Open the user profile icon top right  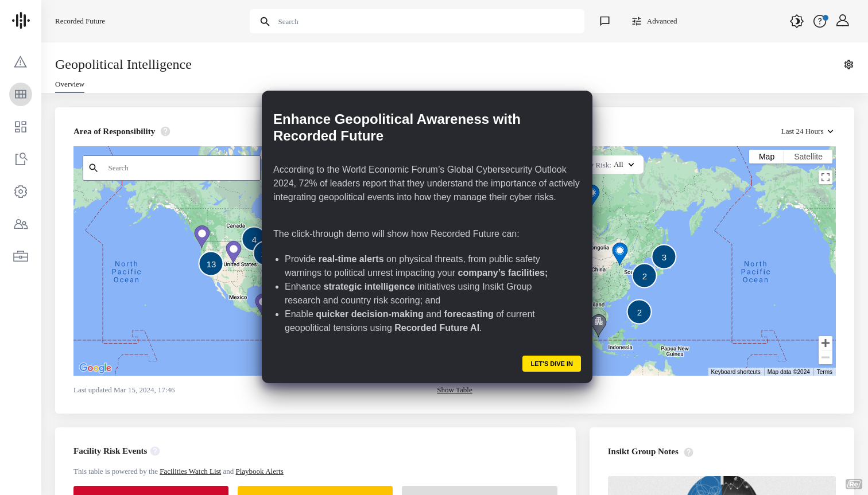[x=842, y=21]
